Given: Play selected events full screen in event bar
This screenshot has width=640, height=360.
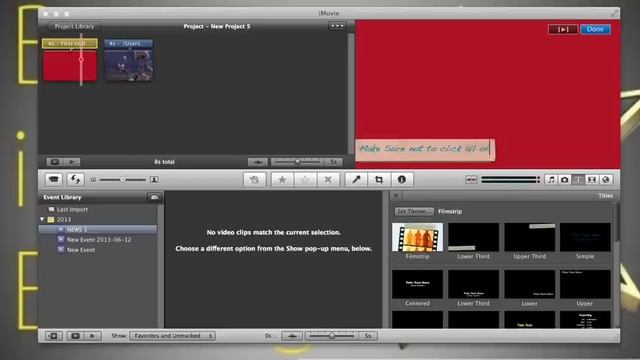Looking at the screenshot, I should 75,336.
